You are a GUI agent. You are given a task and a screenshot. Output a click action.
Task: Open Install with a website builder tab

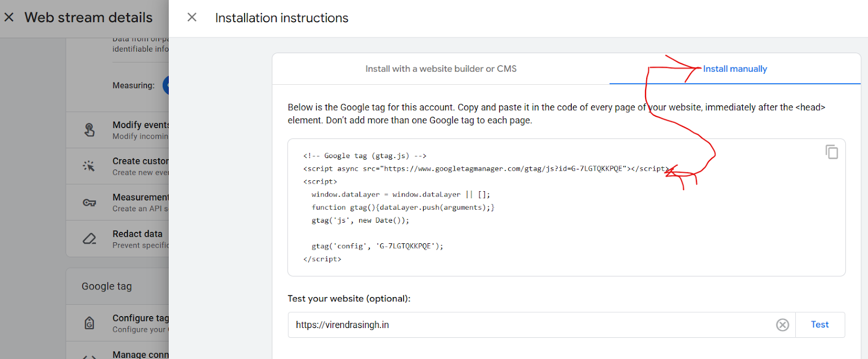click(x=441, y=69)
